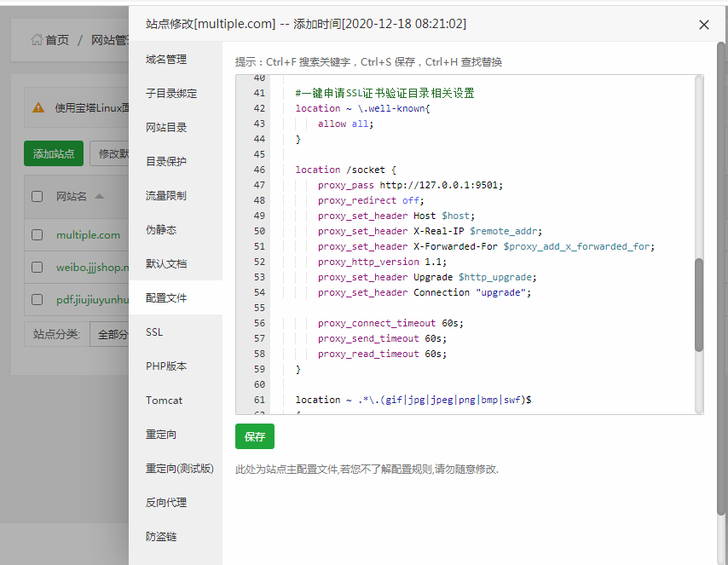This screenshot has height=565, width=728.
Task: Click the X-Forwarded-For header line
Action: [x=486, y=246]
